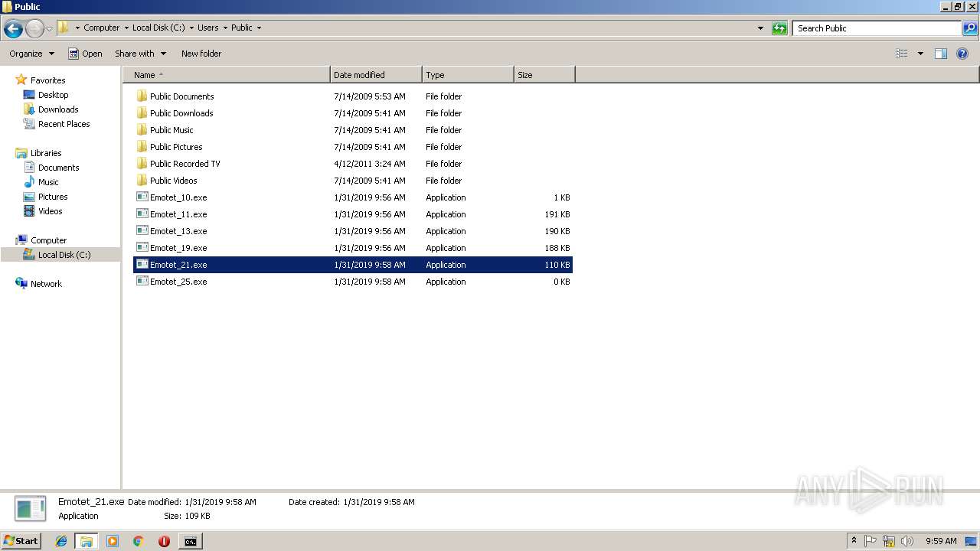The width and height of the screenshot is (980, 551).
Task: Open the Start menu
Action: (21, 541)
